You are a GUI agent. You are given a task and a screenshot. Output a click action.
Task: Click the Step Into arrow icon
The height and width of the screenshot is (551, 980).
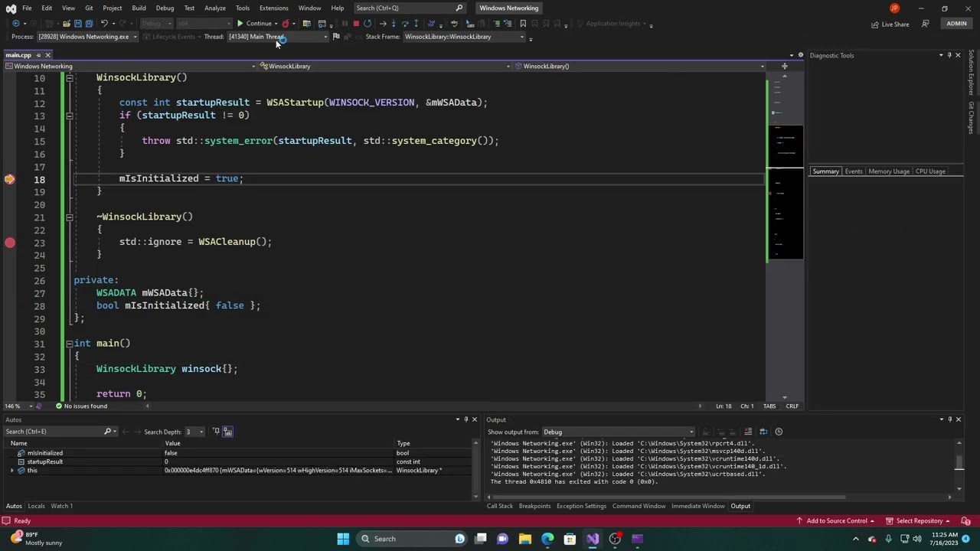(394, 24)
